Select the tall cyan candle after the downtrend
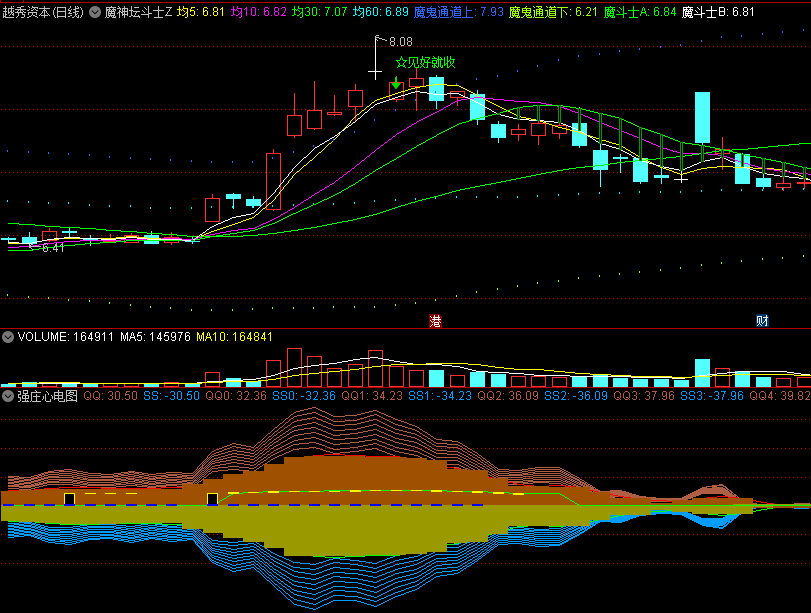This screenshot has width=811, height=613. click(x=702, y=118)
